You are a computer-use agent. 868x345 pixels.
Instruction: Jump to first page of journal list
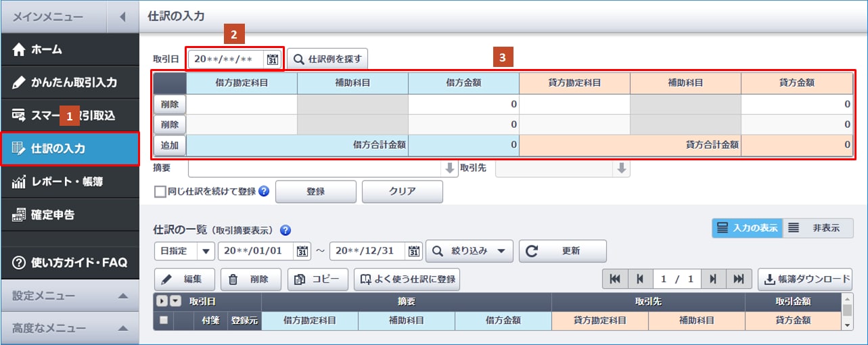pyautogui.click(x=614, y=279)
